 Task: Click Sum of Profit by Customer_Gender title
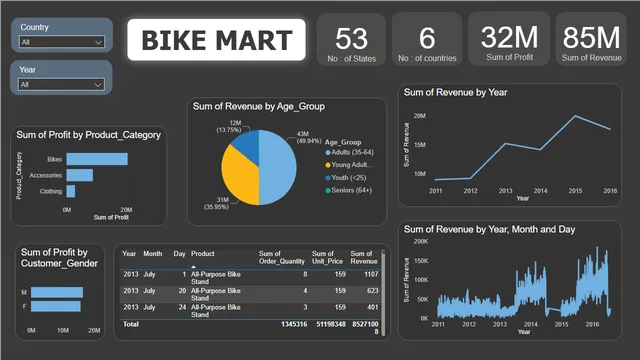point(59,258)
